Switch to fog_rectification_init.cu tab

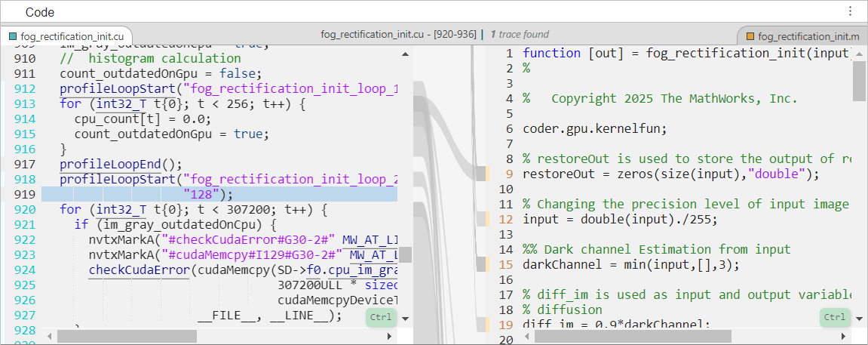click(x=66, y=36)
